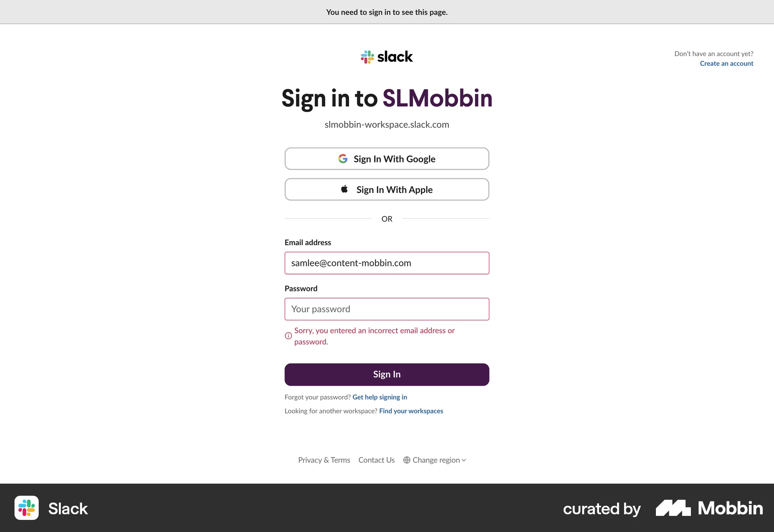Click Find your workspaces
The height and width of the screenshot is (532, 774).
(411, 411)
